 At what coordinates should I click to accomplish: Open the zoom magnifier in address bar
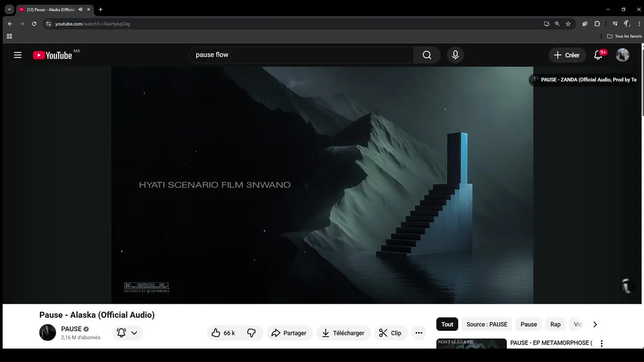557,24
